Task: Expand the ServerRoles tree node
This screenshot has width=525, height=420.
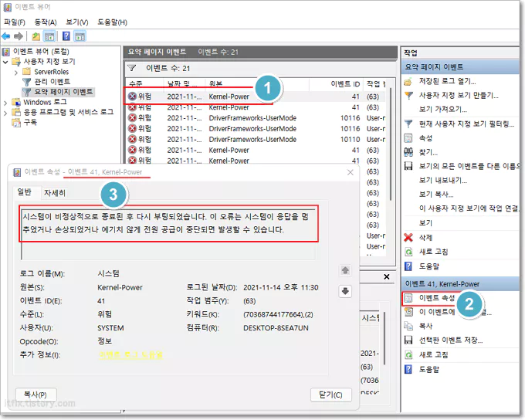Action: pyautogui.click(x=16, y=72)
